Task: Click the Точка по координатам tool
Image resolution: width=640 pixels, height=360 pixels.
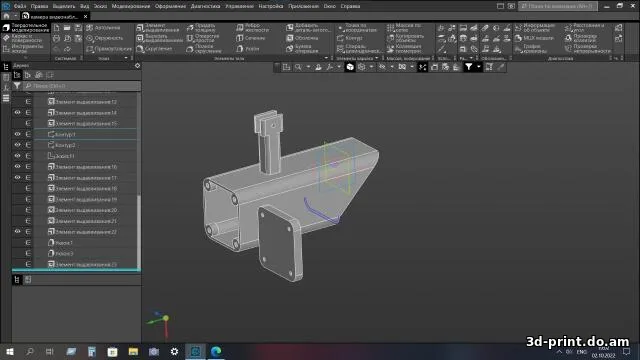Action: pyautogui.click(x=357, y=28)
